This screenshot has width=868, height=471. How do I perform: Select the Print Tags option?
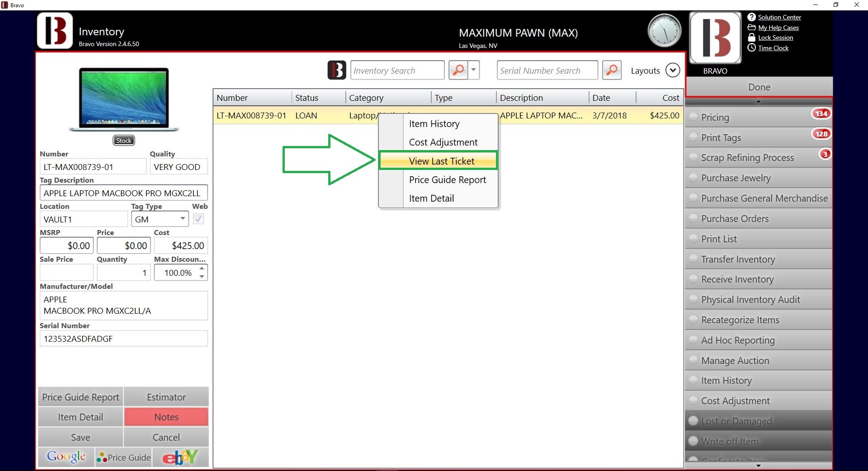click(759, 137)
